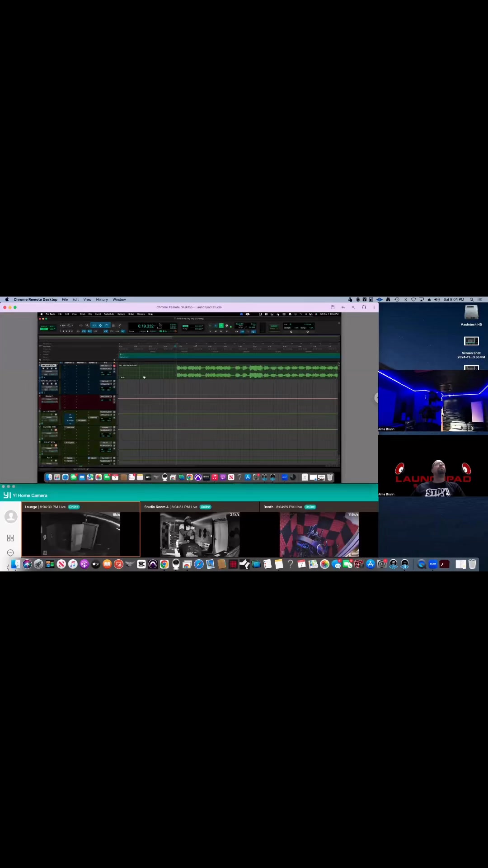The width and height of the screenshot is (488, 868).
Task: Open Messages from the bottom dock
Action: point(336,564)
